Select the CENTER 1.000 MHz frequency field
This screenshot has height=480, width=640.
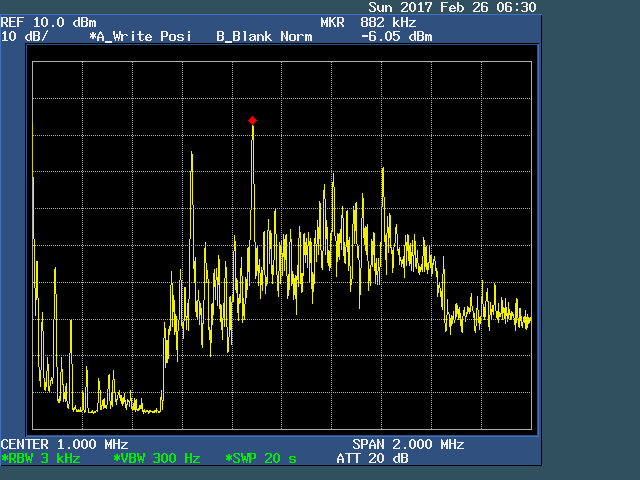[x=64, y=444]
